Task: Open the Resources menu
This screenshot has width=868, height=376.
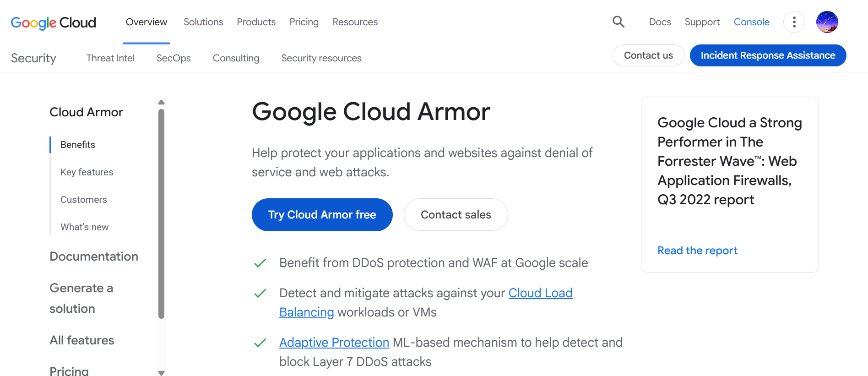Action: point(355,22)
